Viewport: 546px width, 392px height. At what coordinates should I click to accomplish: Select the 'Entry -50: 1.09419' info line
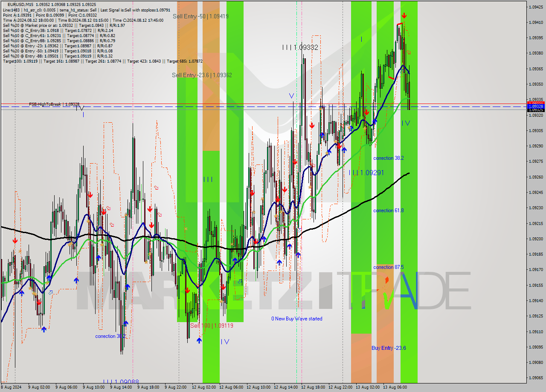tap(58, 51)
